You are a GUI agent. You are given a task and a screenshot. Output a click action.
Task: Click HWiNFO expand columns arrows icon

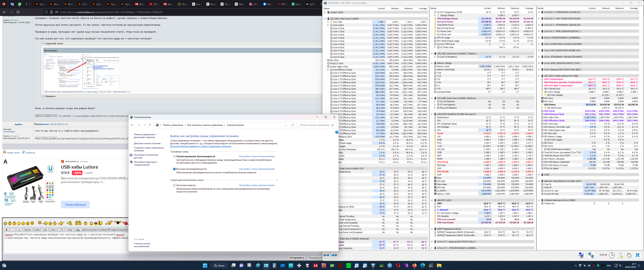coord(326,255)
